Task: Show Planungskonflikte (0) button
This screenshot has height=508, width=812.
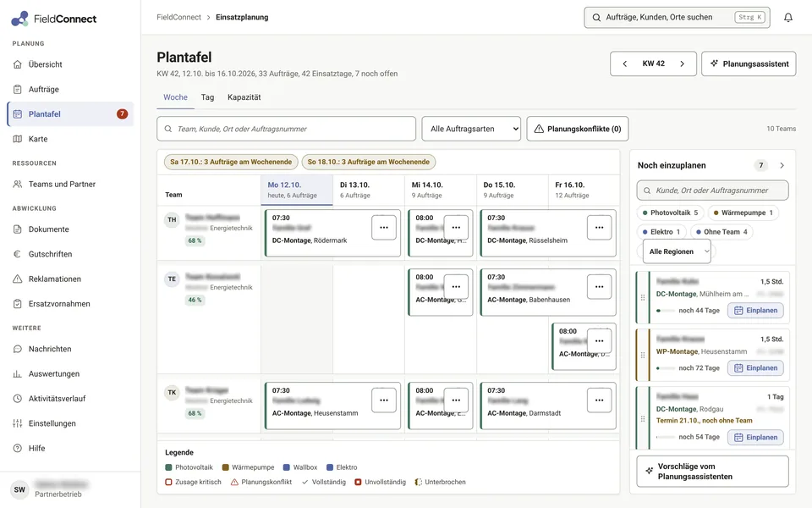Action: (x=578, y=129)
